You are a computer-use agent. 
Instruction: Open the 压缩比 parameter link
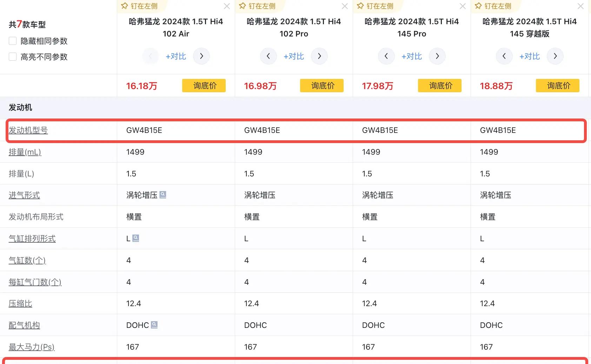click(x=20, y=303)
